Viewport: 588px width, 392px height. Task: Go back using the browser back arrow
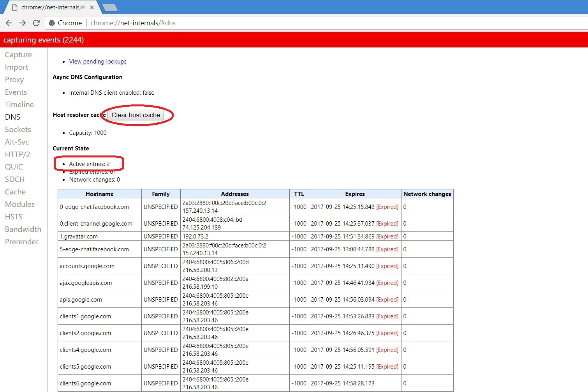pyautogui.click(x=9, y=23)
